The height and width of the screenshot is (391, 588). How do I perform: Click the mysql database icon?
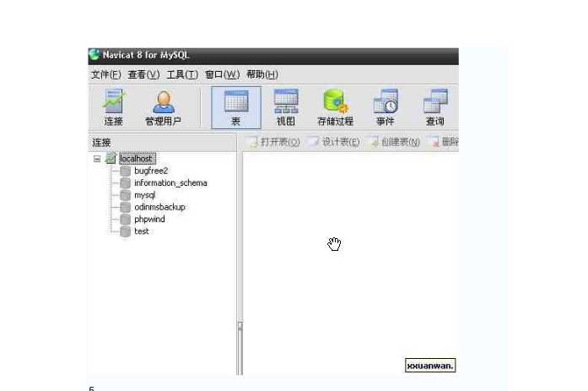125,195
